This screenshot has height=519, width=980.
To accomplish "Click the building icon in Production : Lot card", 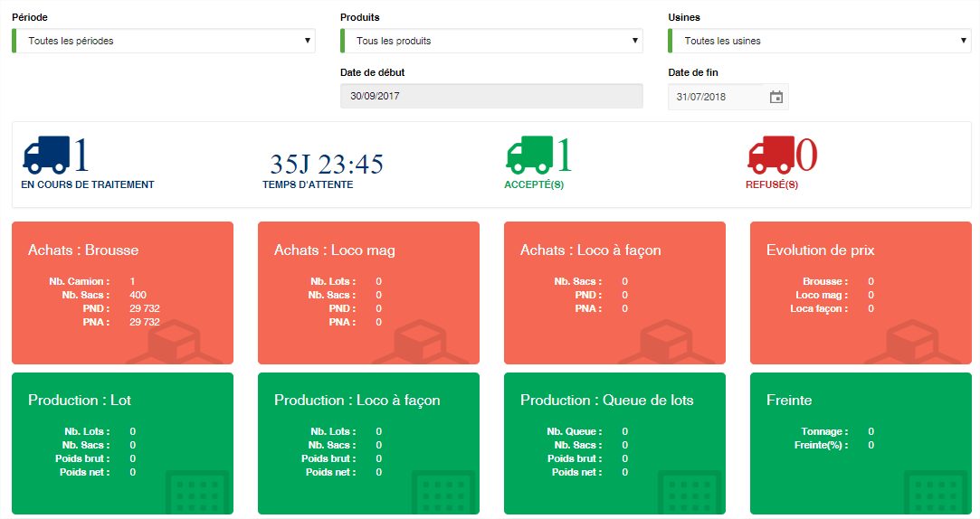I will (197, 493).
